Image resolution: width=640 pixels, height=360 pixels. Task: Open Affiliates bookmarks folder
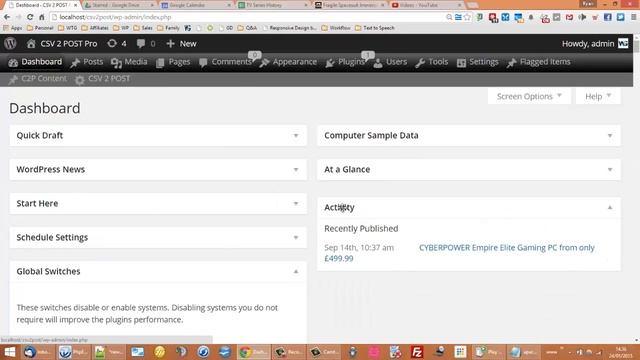(95, 28)
